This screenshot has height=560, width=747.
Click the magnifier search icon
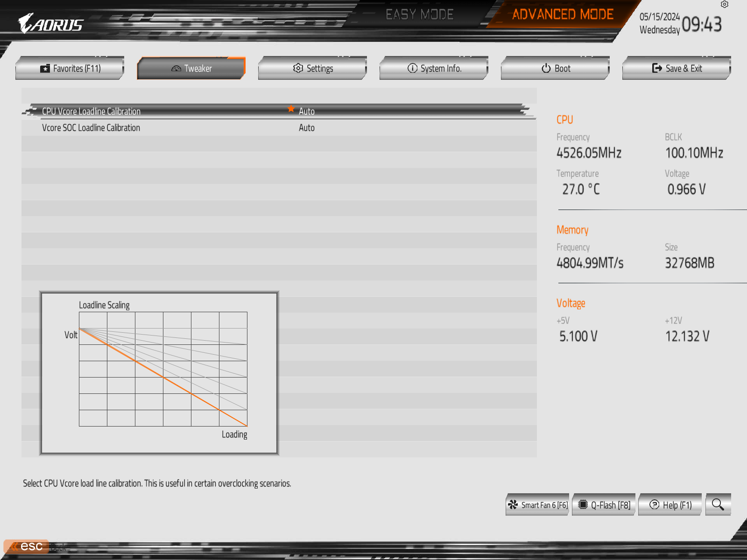point(718,504)
